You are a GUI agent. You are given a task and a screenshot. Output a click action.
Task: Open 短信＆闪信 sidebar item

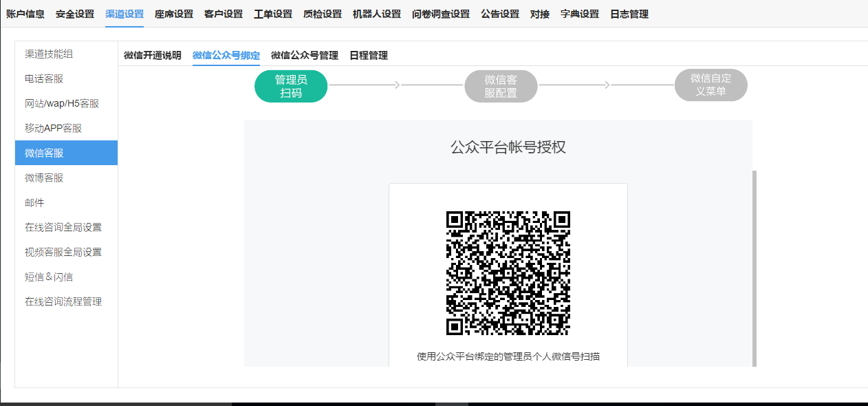[x=66, y=277]
